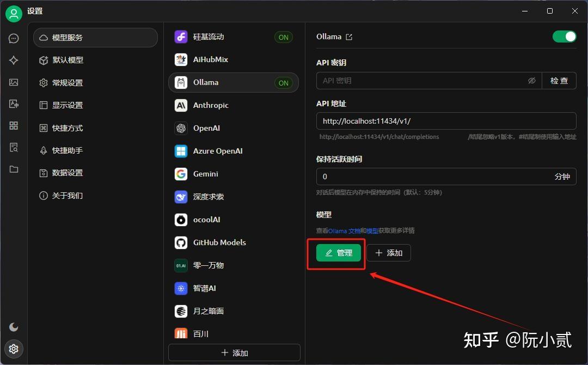This screenshot has height=365, width=588.
Task: Focus the 保持活跃时间 minutes field
Action: [446, 177]
